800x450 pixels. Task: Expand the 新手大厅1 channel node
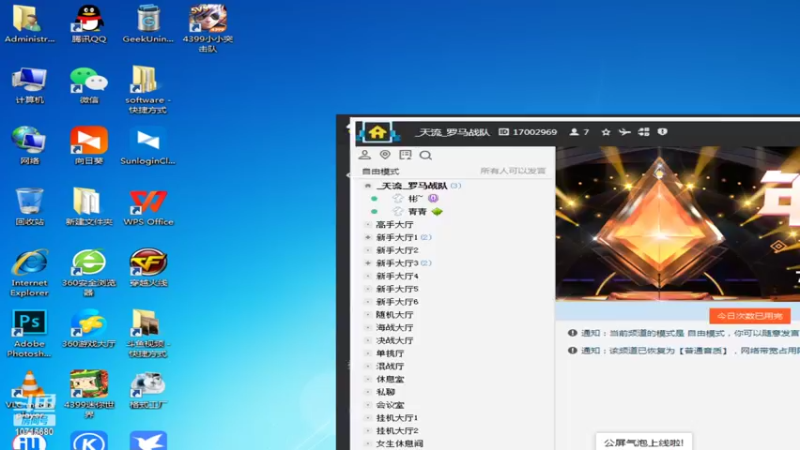[368, 237]
